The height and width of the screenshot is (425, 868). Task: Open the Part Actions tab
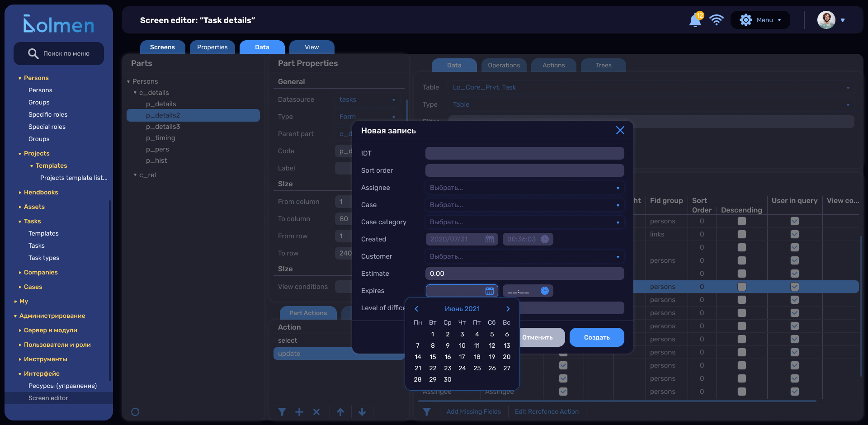(x=308, y=313)
